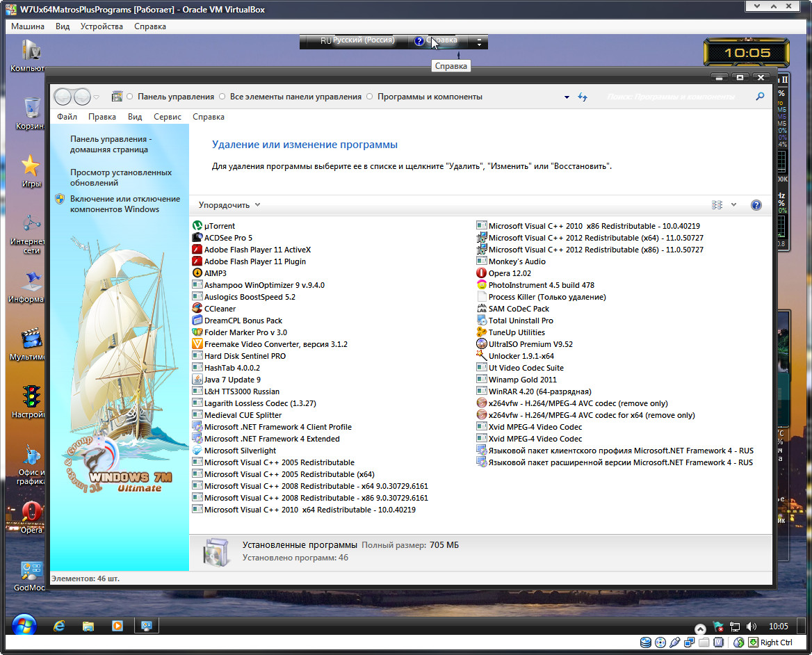Image resolution: width=812 pixels, height=655 pixels.
Task: Click the AIMP3 program icon
Action: pyautogui.click(x=197, y=273)
